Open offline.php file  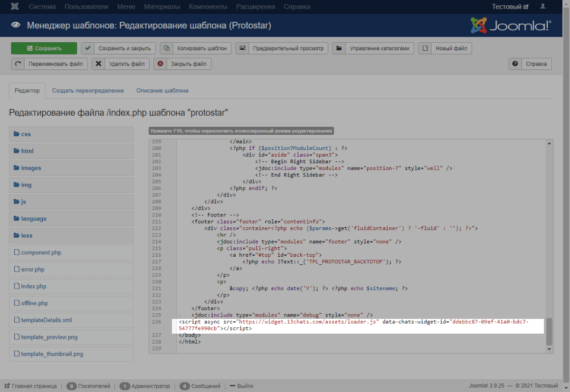tap(71, 303)
